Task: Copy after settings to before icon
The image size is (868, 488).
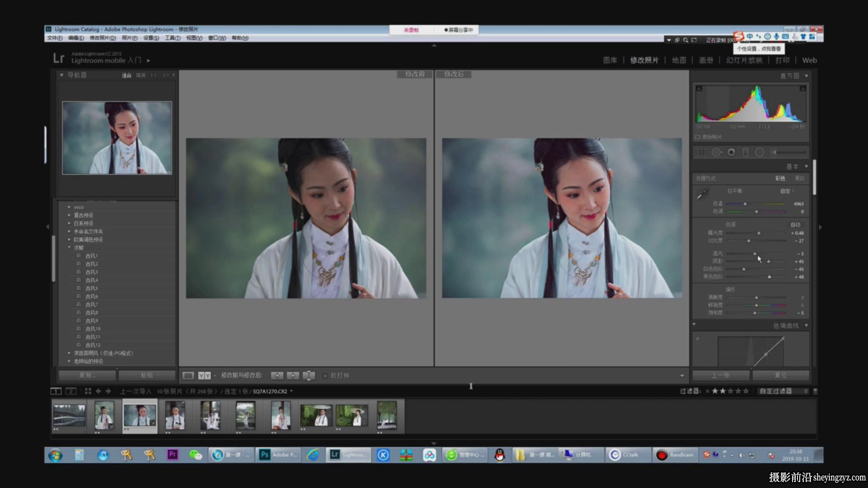Action: 293,375
